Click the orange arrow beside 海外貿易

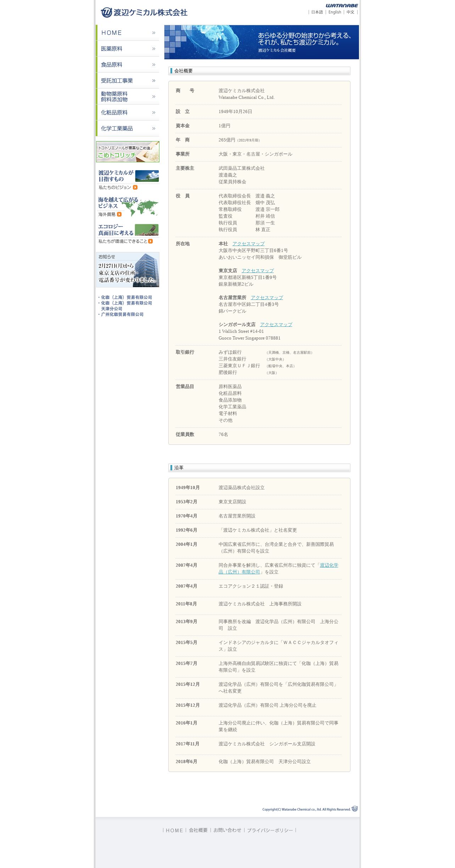pyautogui.click(x=119, y=214)
